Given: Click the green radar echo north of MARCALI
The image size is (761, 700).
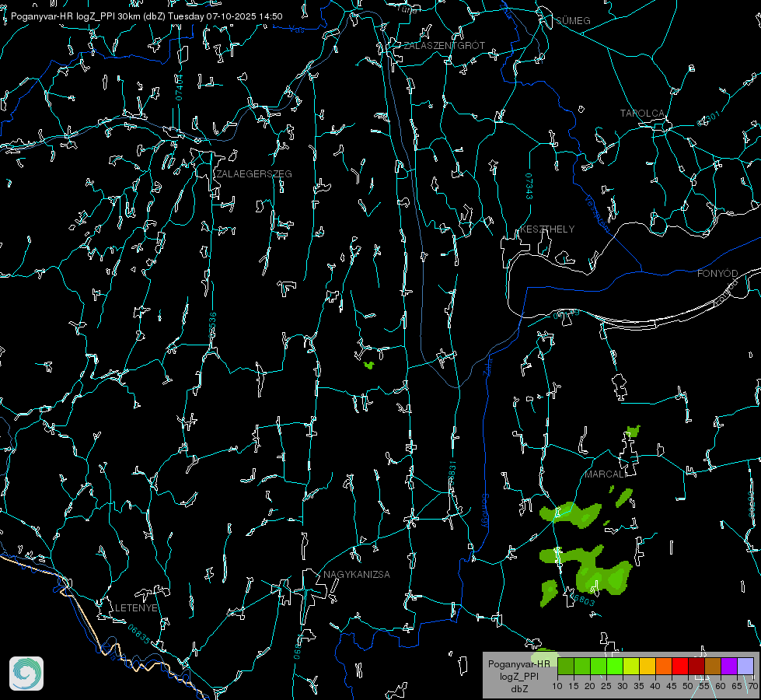Looking at the screenshot, I should click(x=633, y=430).
